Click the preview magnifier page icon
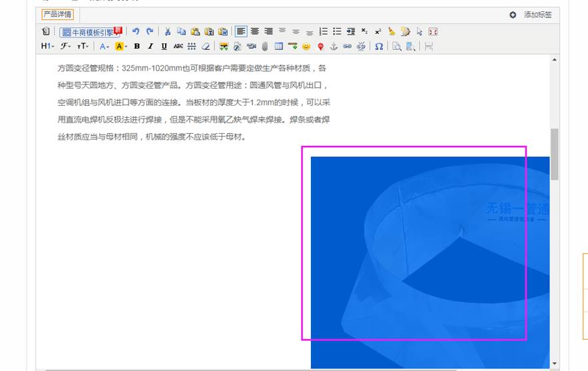 397,46
